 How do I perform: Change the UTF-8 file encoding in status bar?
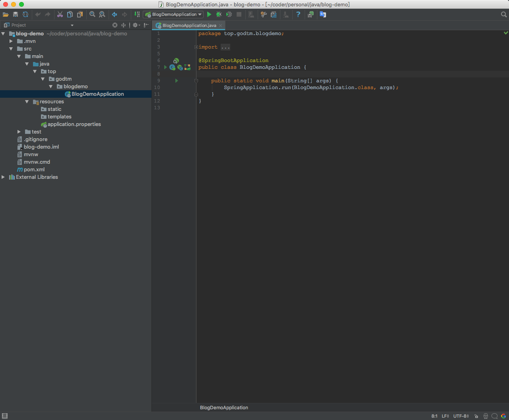461,416
